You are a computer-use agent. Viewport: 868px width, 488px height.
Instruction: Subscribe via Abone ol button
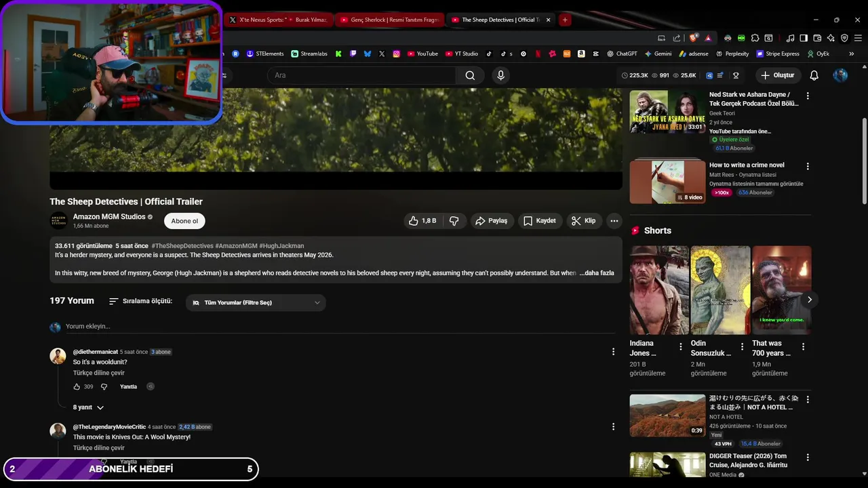click(184, 221)
